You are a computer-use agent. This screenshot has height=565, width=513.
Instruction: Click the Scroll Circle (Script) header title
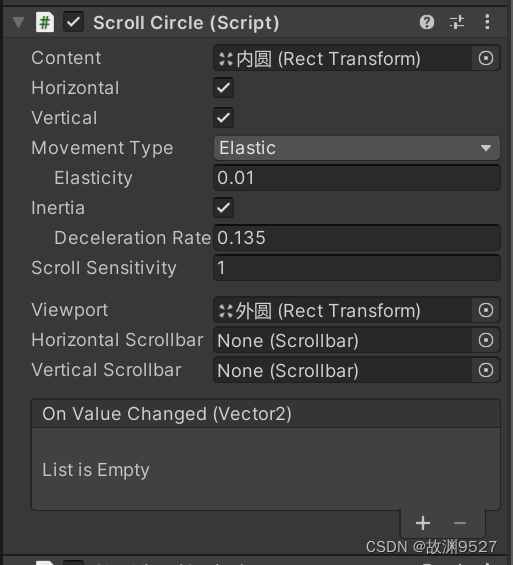[x=186, y=23]
